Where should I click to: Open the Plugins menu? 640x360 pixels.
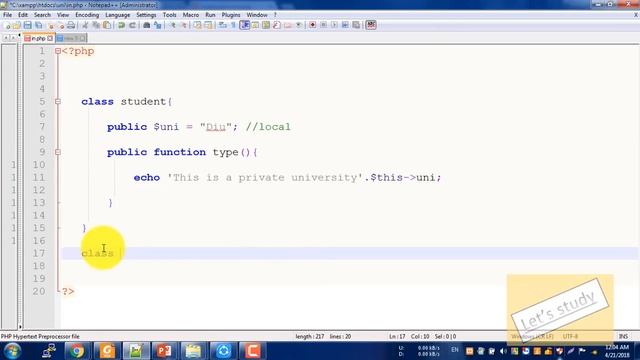coord(231,15)
